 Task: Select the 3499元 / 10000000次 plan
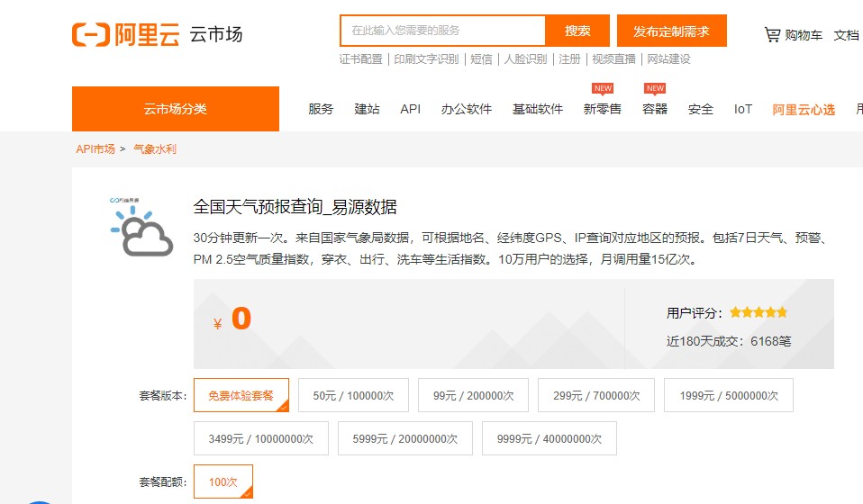[261, 438]
